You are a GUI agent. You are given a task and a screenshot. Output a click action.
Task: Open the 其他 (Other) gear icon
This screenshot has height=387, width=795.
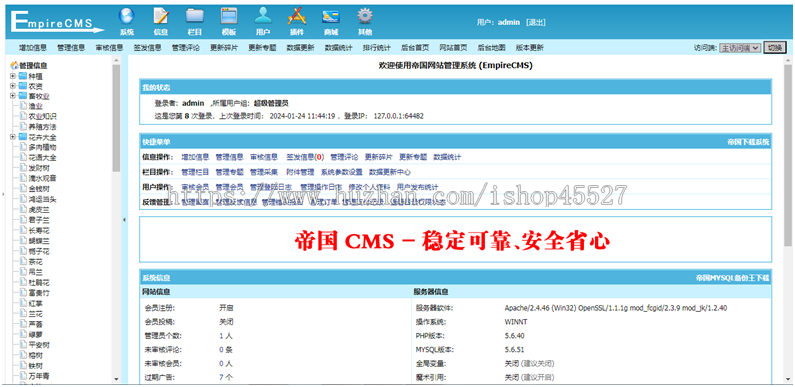click(365, 16)
